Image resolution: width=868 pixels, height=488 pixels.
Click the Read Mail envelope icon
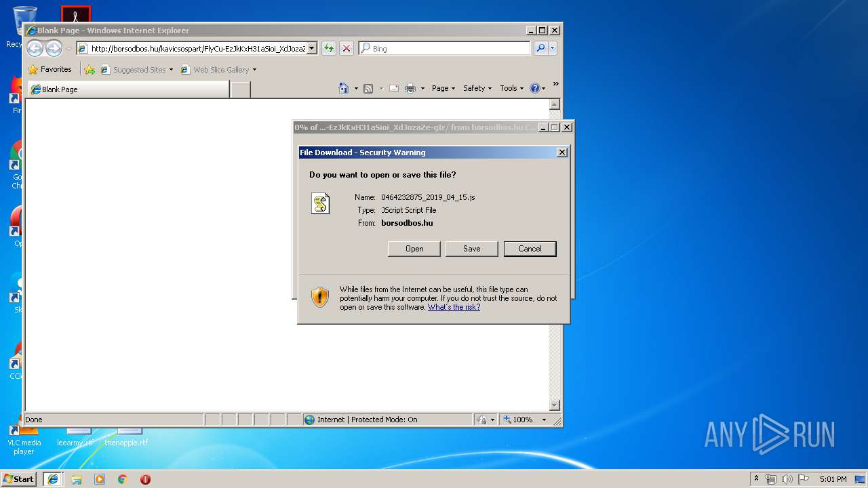click(393, 88)
